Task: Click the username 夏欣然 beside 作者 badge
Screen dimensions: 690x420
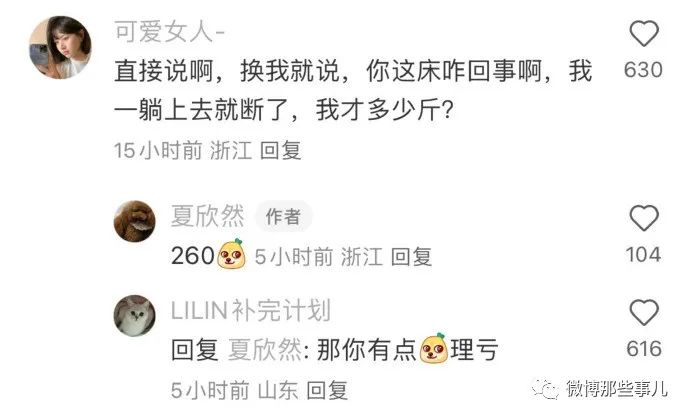Action: click(x=207, y=216)
